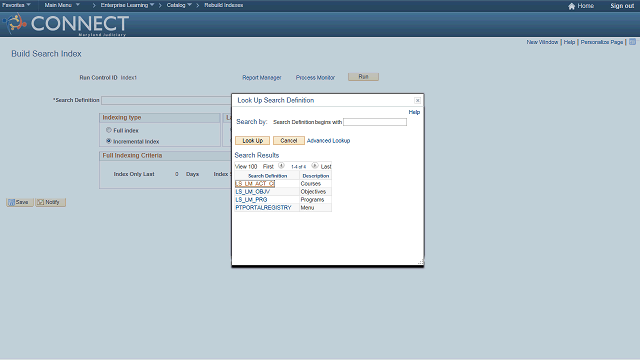Click Personalize Page link

[602, 42]
